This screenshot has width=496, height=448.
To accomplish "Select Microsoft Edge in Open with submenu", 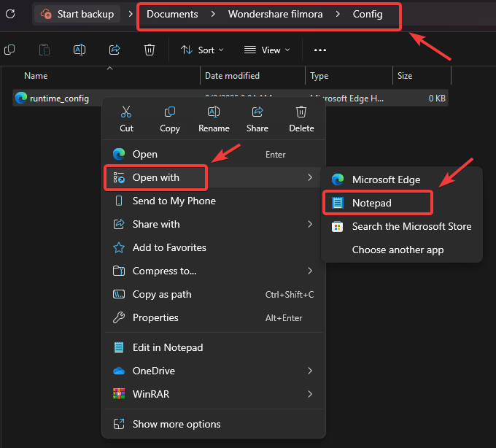I will (x=386, y=179).
